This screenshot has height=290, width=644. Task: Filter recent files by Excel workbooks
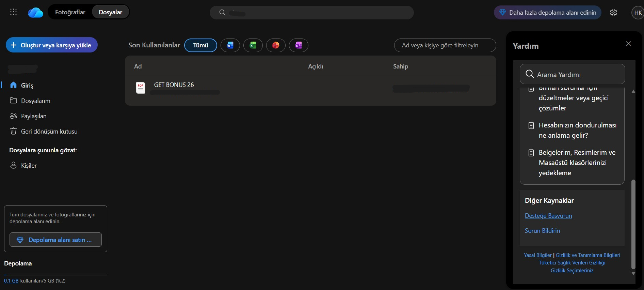(x=253, y=45)
